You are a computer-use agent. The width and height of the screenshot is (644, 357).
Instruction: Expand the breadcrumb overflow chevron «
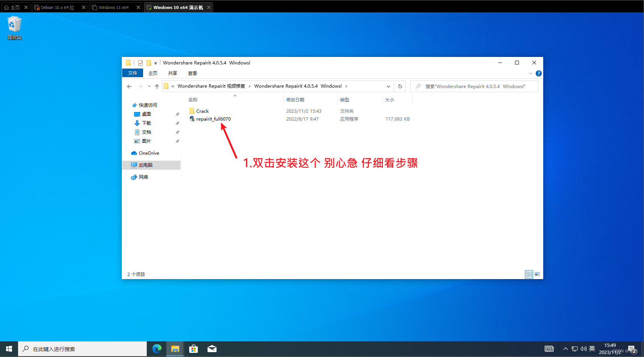coord(173,86)
